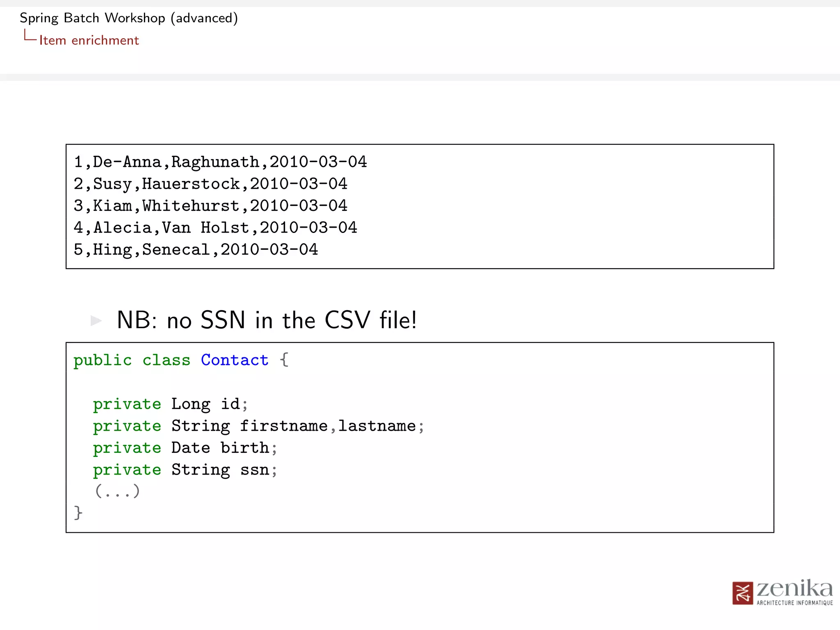Screen dimensions: 840x630
Task: Click the public class keywords
Action: point(131,360)
